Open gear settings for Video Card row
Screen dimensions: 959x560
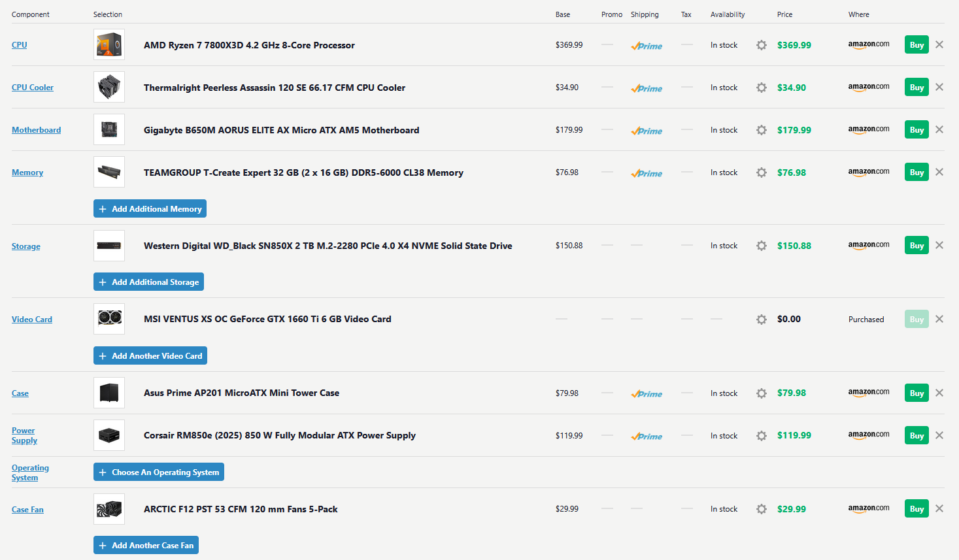click(761, 320)
